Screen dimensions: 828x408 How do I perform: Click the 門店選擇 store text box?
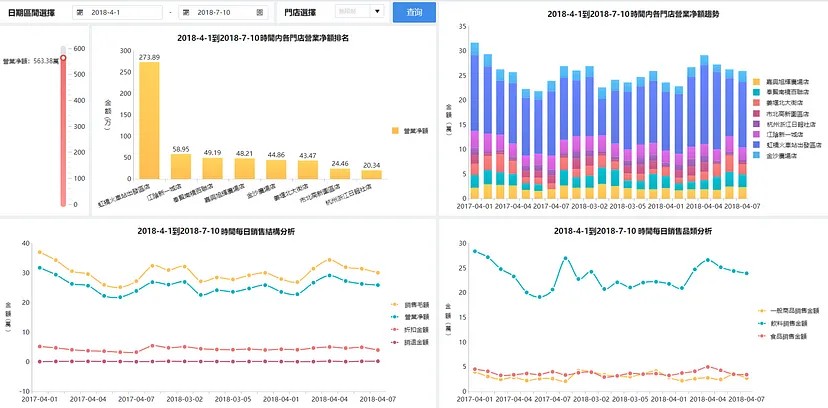(353, 12)
